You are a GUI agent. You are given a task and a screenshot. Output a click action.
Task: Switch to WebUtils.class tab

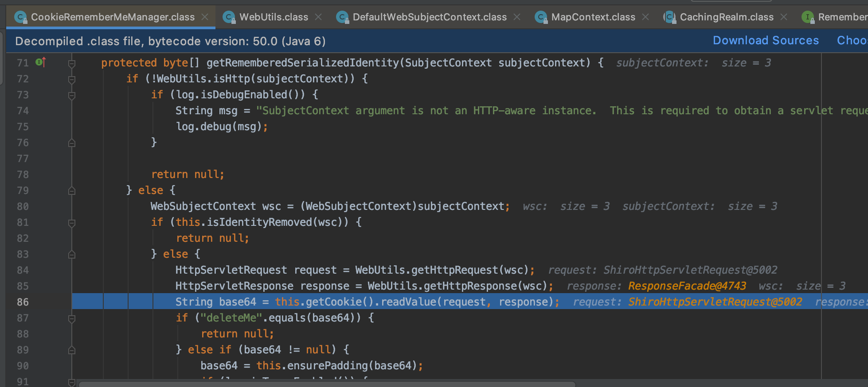pos(274,17)
